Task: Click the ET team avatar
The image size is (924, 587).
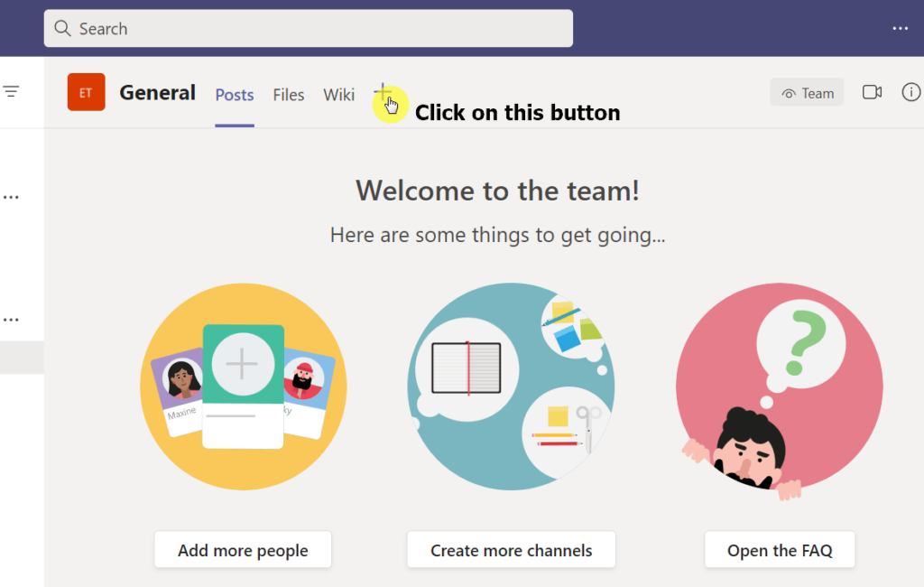Action: pyautogui.click(x=86, y=92)
